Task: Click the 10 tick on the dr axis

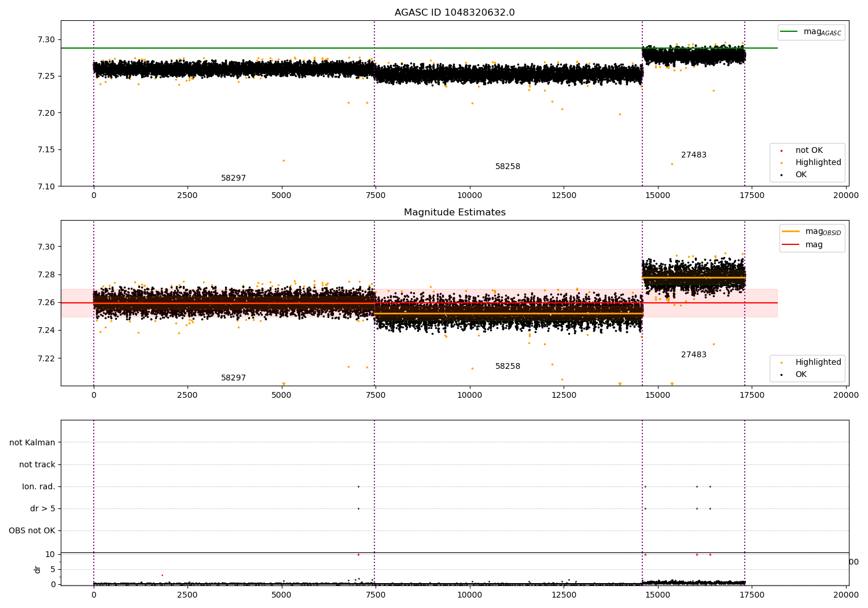Action: [50, 554]
